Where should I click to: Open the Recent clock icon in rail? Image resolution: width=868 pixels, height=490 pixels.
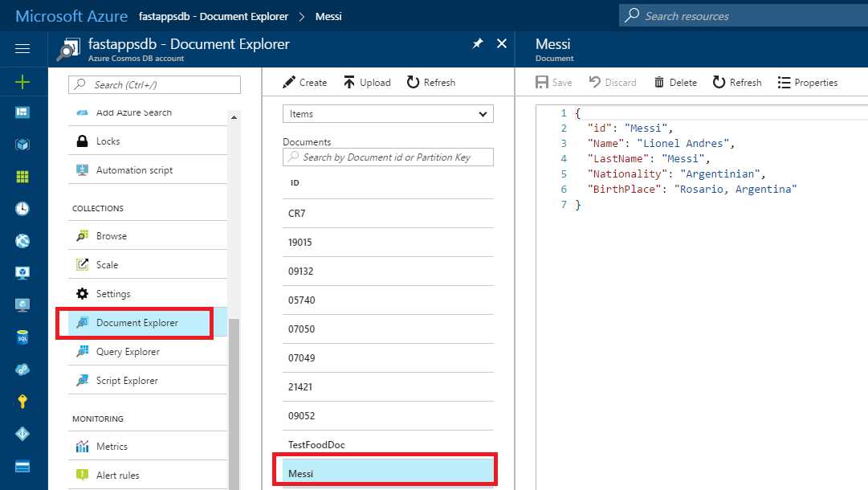point(22,209)
